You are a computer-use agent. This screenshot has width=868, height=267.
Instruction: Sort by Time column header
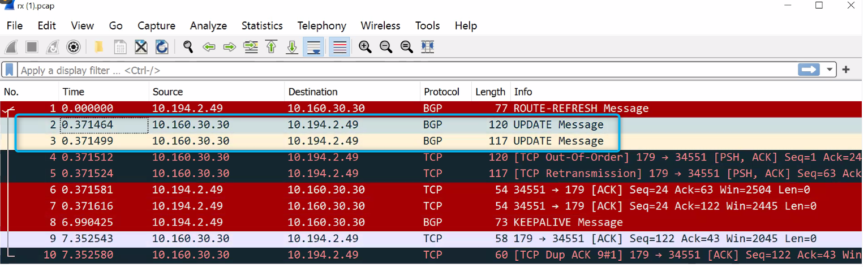coord(104,92)
